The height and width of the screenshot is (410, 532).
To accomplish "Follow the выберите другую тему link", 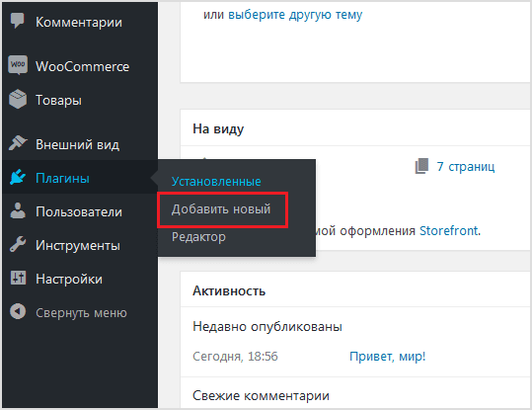I will coord(295,15).
